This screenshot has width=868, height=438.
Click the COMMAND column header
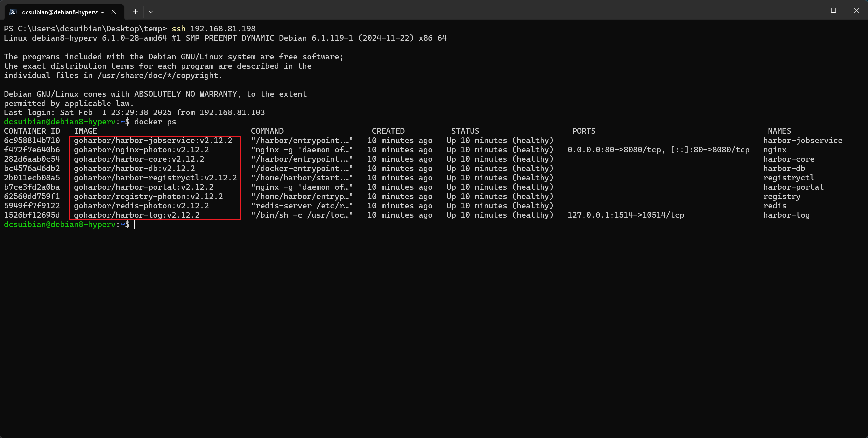pyautogui.click(x=267, y=131)
